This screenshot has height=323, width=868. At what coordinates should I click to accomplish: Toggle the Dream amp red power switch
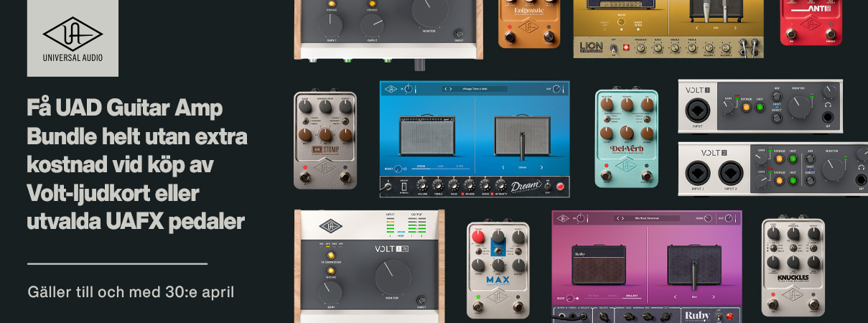click(559, 187)
